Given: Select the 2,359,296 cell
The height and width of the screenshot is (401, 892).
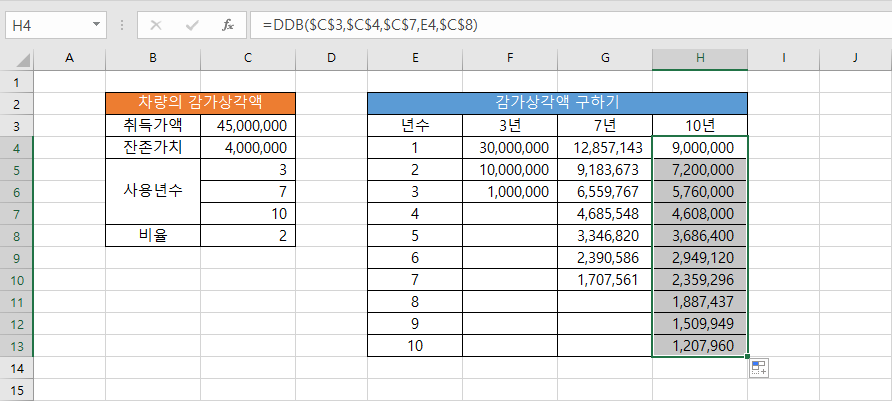Looking at the screenshot, I should coord(700,280).
